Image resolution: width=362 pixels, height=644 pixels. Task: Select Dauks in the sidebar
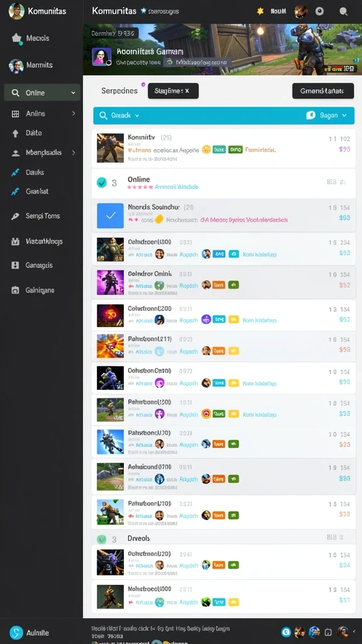35,172
